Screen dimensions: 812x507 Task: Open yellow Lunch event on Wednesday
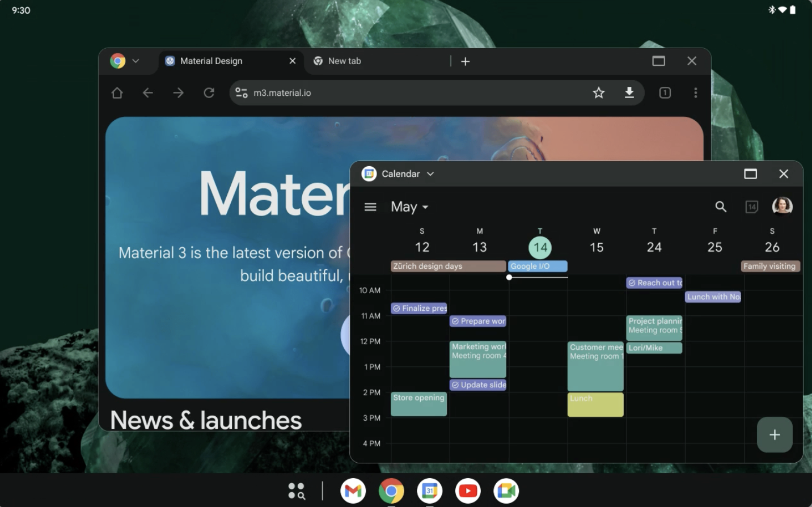pos(595,404)
